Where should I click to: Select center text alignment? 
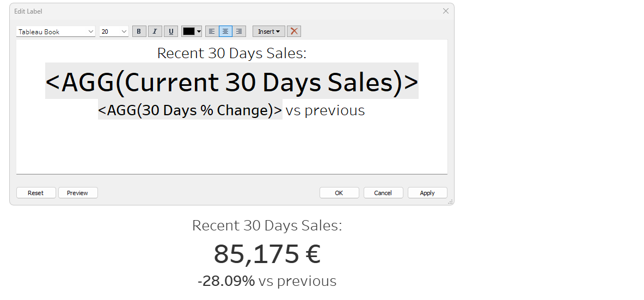pos(225,32)
